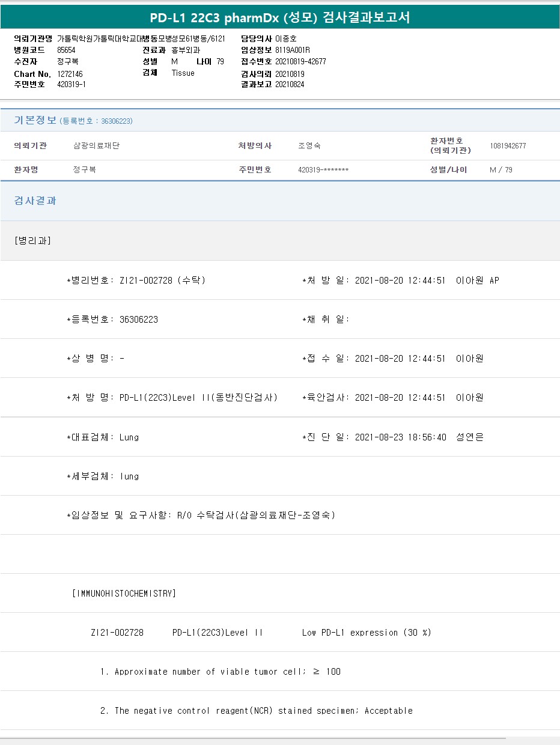
Task: Click the 처방일 date and time value
Action: 400,280
